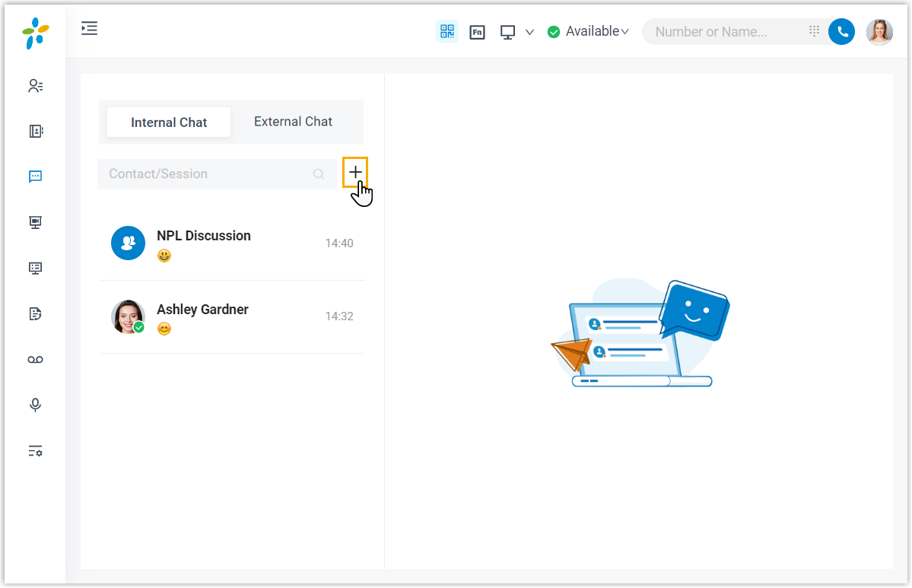
Task: Open the video conferencing sidebar icon
Action: [35, 223]
